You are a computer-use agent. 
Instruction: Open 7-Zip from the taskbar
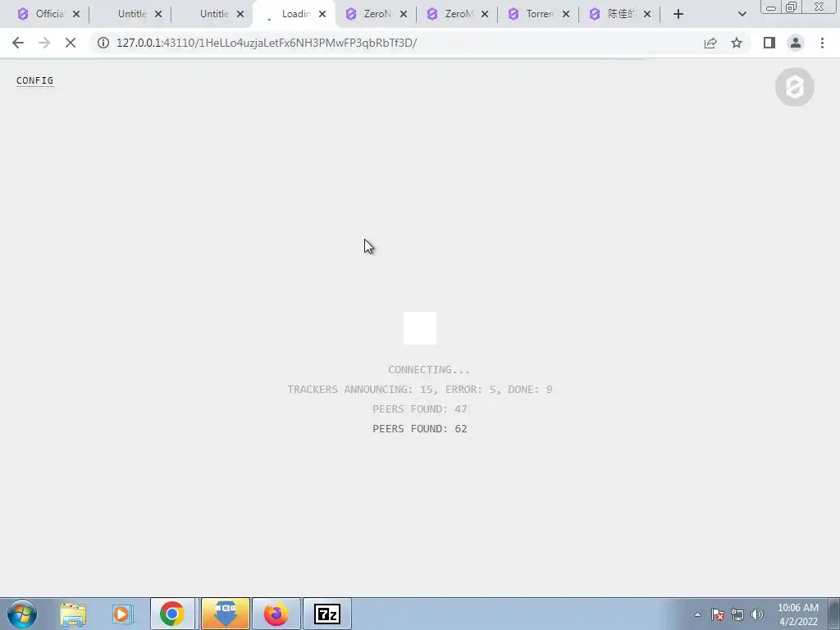click(327, 614)
